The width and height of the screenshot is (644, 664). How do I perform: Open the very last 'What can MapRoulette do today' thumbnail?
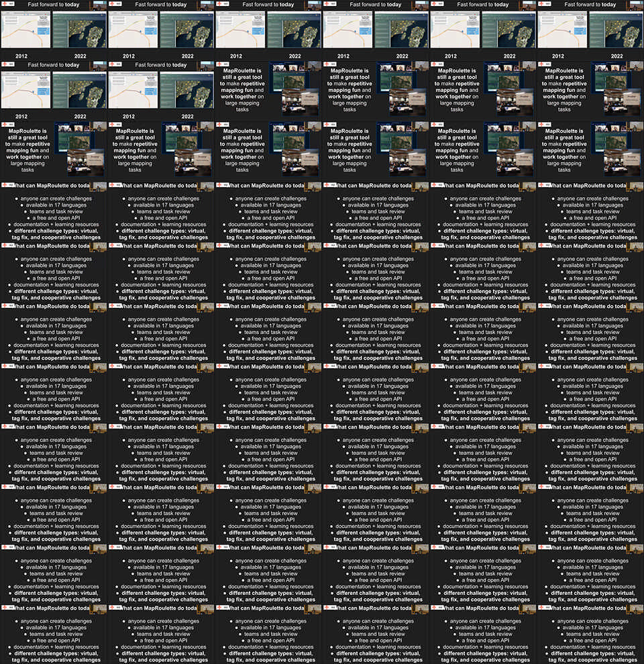[590, 634]
